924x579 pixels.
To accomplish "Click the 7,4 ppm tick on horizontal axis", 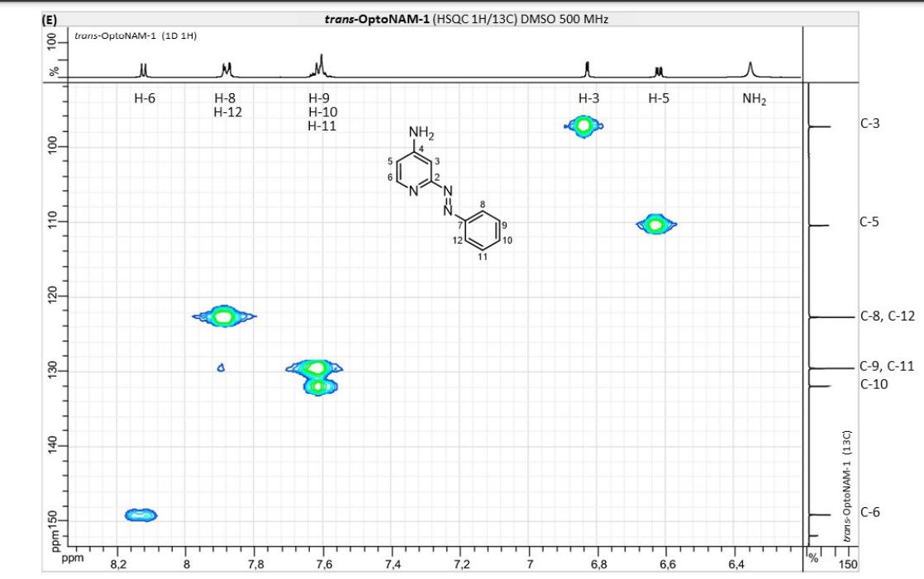I will click(393, 564).
